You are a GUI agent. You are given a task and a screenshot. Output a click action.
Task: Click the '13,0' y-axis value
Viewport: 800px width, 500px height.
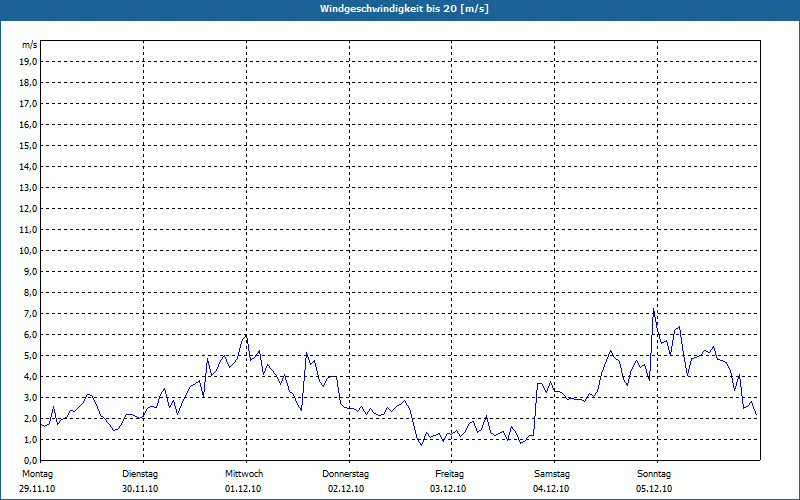pyautogui.click(x=28, y=188)
